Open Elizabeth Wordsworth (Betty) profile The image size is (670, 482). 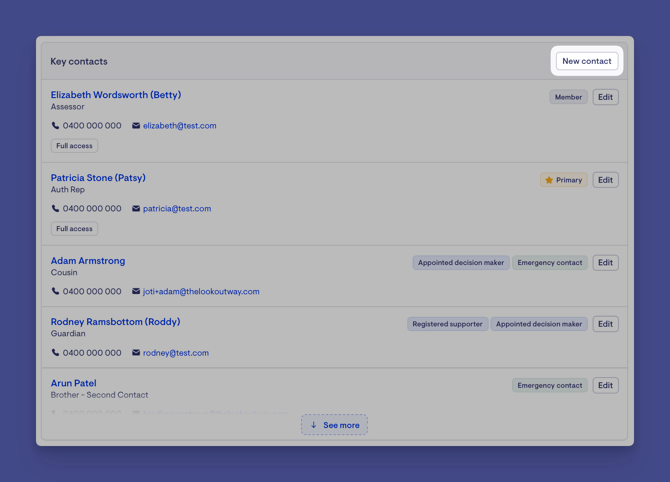coord(116,95)
